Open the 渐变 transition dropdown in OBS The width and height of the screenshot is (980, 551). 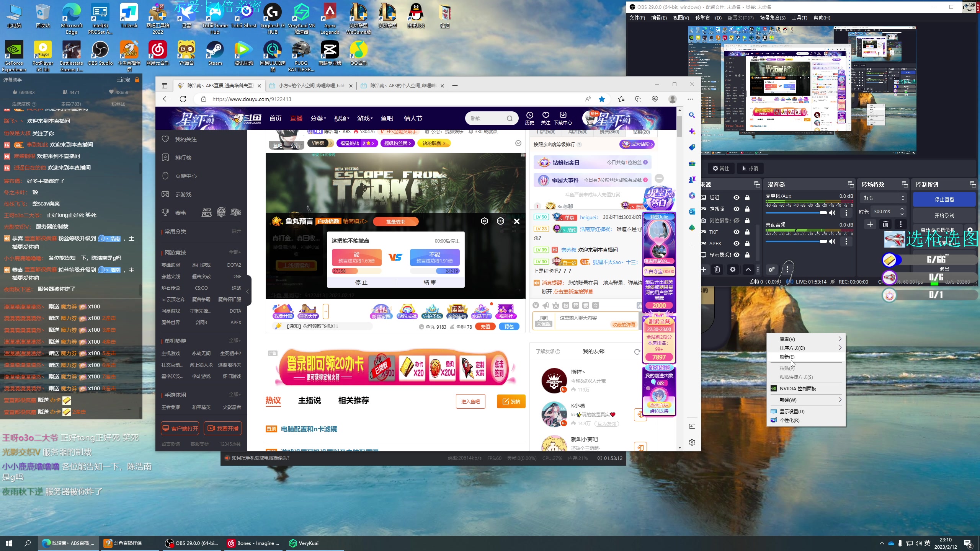coord(884,198)
